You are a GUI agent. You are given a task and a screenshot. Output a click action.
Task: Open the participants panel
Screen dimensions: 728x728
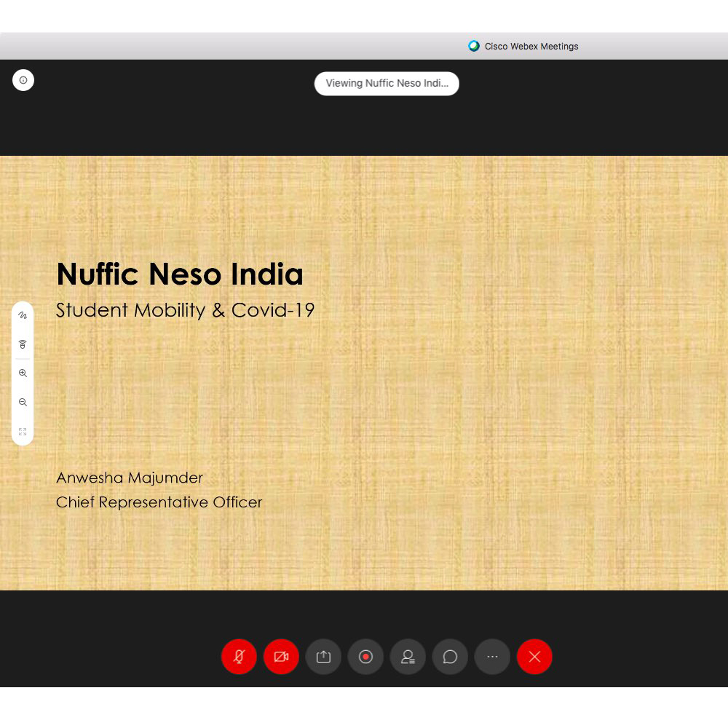408,657
